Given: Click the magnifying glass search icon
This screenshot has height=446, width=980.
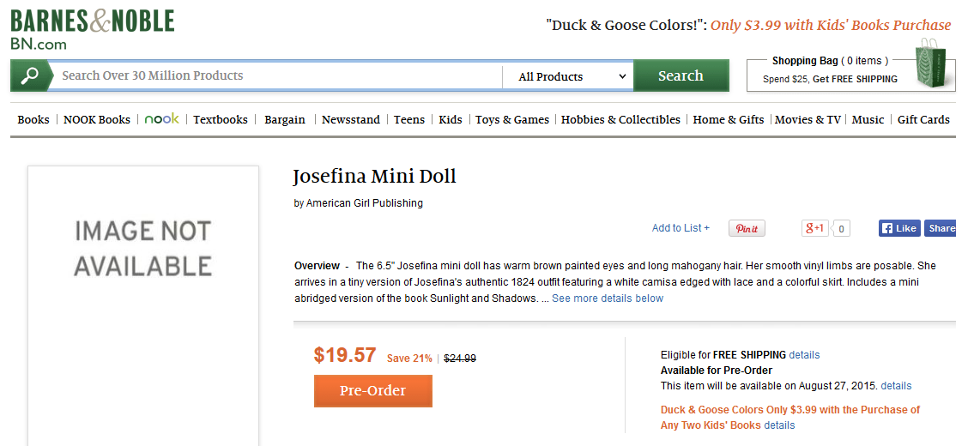Looking at the screenshot, I should (29, 76).
